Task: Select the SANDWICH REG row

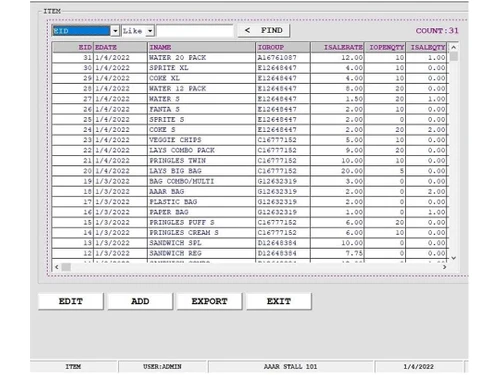Action: tap(249, 253)
